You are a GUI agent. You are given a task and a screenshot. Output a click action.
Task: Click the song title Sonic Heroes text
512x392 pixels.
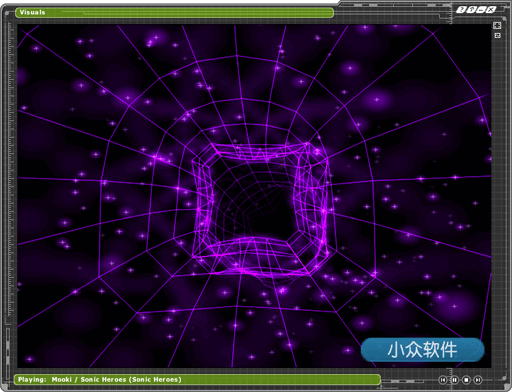coord(103,379)
